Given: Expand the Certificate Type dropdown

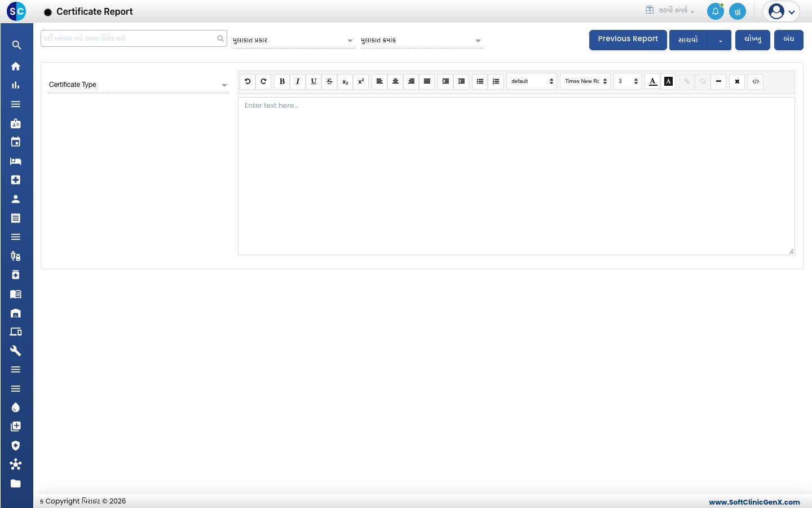Looking at the screenshot, I should (x=138, y=85).
